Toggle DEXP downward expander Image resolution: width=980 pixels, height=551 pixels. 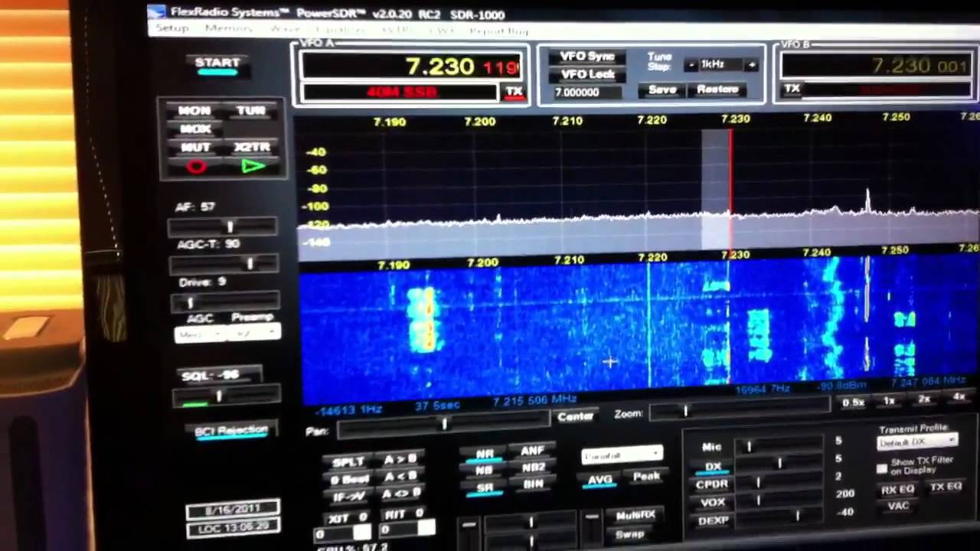click(714, 521)
